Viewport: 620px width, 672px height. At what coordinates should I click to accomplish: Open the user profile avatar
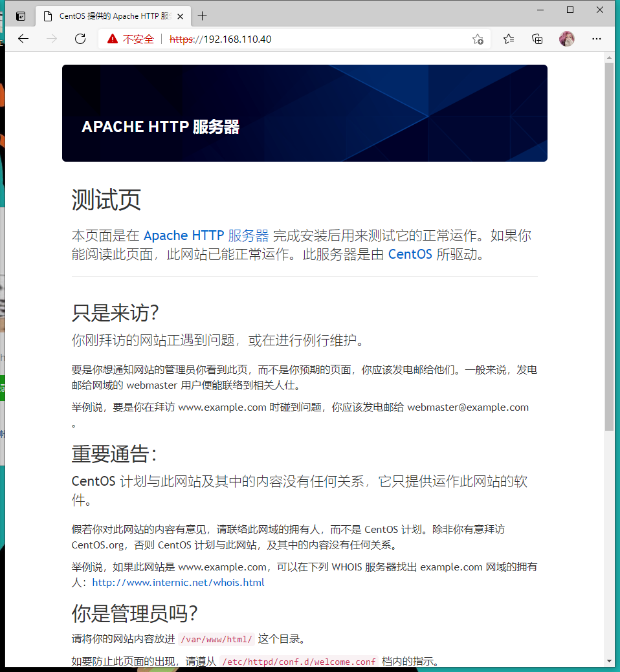[x=566, y=39]
